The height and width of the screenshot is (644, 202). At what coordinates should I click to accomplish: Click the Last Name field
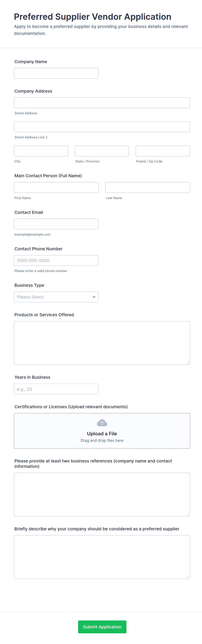(147, 187)
